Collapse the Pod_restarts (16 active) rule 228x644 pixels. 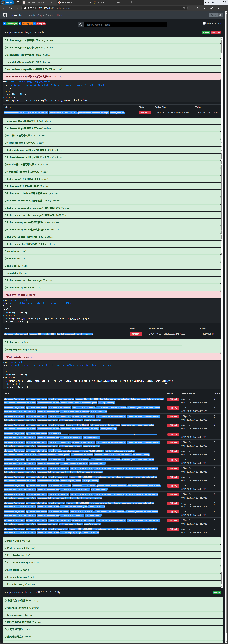112,357
